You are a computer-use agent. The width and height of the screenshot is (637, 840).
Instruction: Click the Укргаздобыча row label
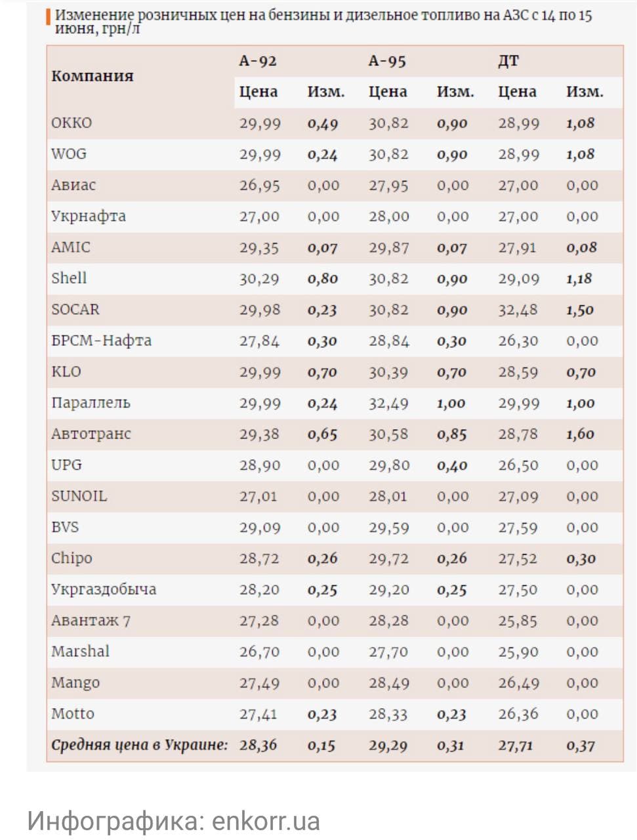pos(104,589)
